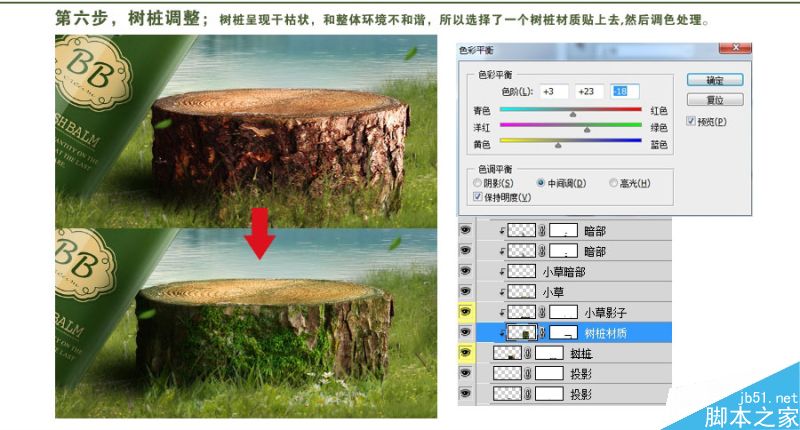Select the layer named 树桩
This screenshot has height=430, width=800.
pos(581,353)
